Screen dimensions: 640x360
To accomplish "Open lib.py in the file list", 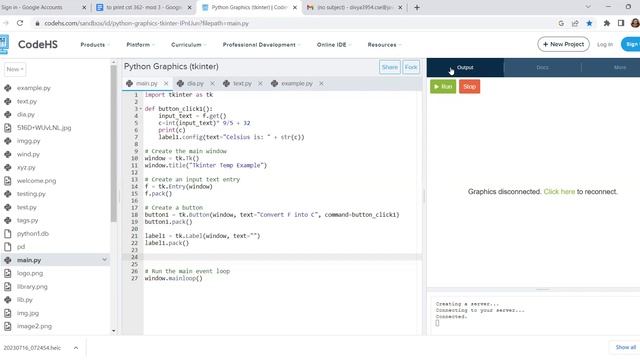I will [x=24, y=300].
